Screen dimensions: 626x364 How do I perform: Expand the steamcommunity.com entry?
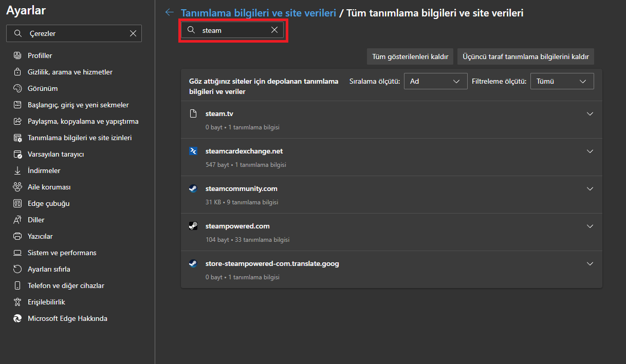590,189
